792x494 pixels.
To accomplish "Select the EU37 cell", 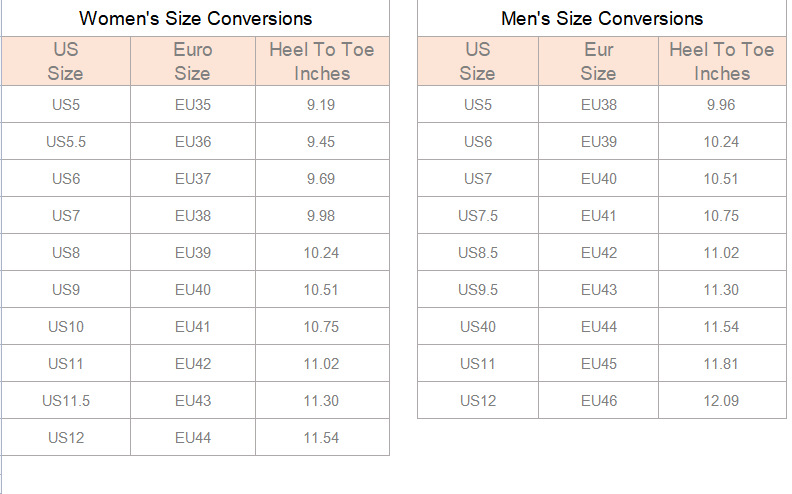I will 193,179.
